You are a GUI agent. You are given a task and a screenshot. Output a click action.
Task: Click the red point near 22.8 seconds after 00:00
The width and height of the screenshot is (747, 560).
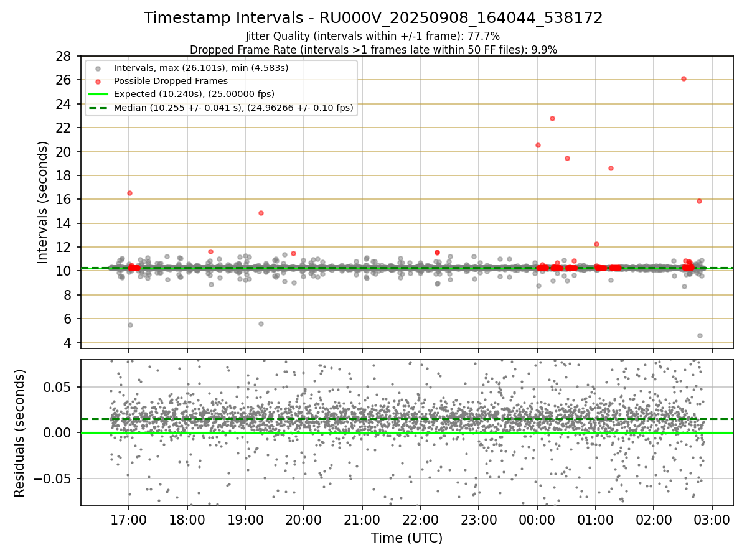click(x=552, y=118)
